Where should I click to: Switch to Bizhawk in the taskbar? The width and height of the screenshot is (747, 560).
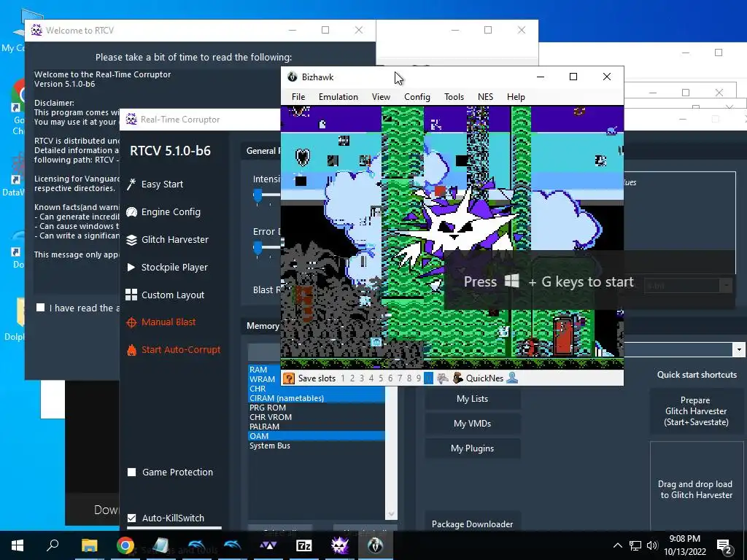coord(376,545)
